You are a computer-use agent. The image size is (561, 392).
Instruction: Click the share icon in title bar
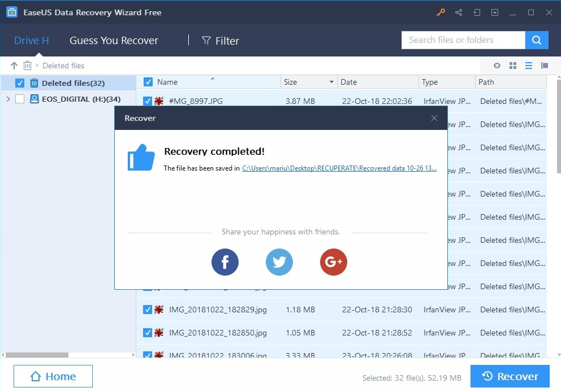coord(459,12)
